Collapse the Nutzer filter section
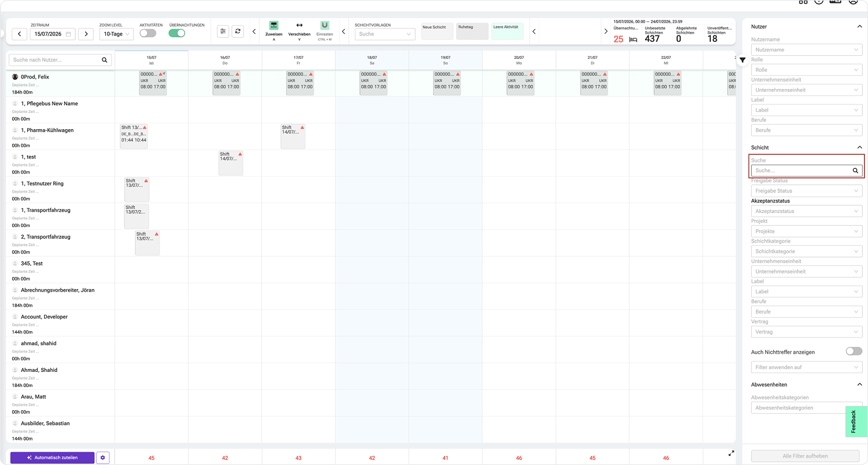Screen dimensions: 868x465 click(860, 27)
